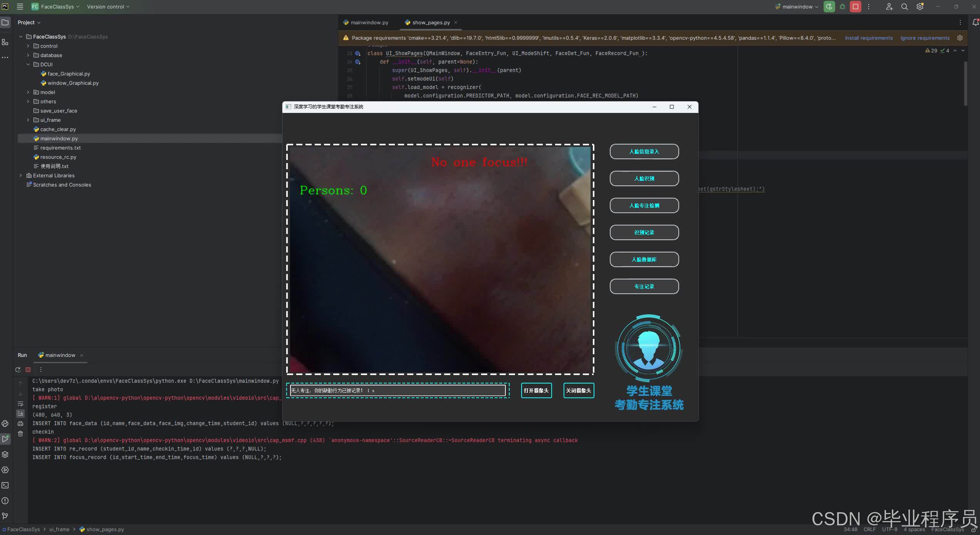Expand the database folder
Image resolution: width=980 pixels, height=535 pixels.
point(28,55)
